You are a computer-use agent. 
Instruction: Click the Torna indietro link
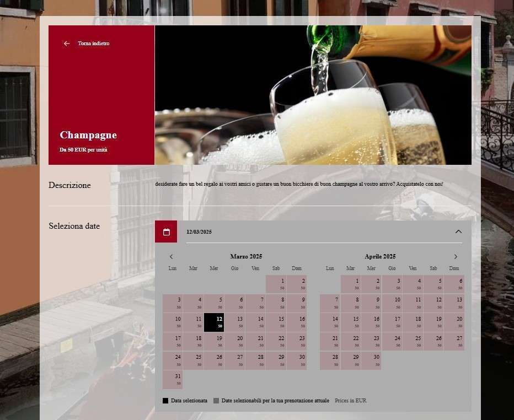[93, 44]
